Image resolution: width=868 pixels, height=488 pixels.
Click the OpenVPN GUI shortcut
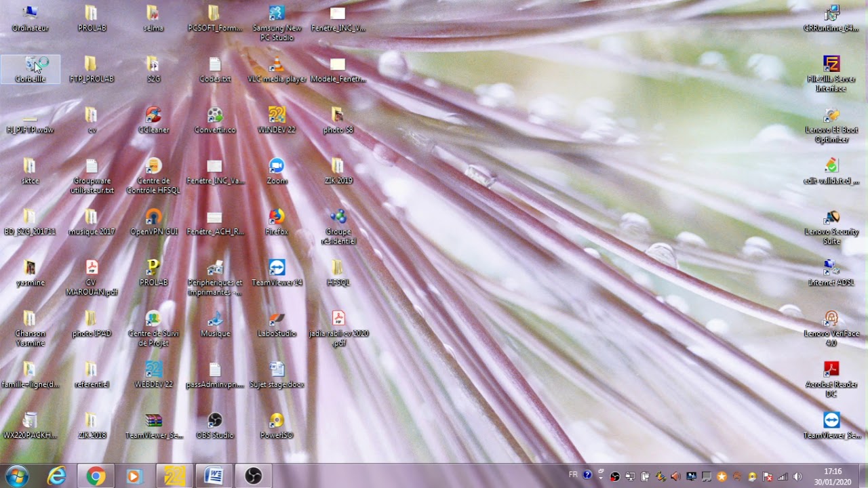point(154,222)
